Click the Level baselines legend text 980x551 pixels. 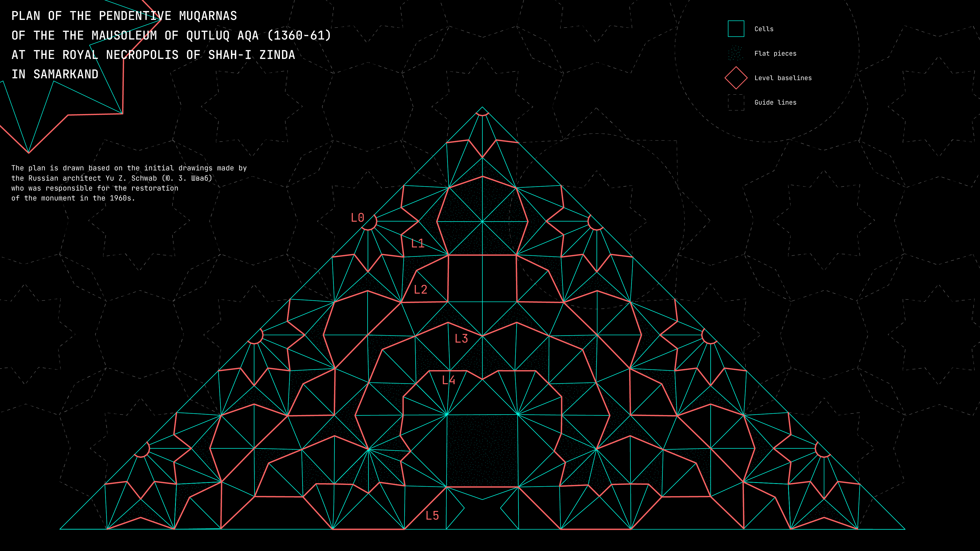(782, 78)
